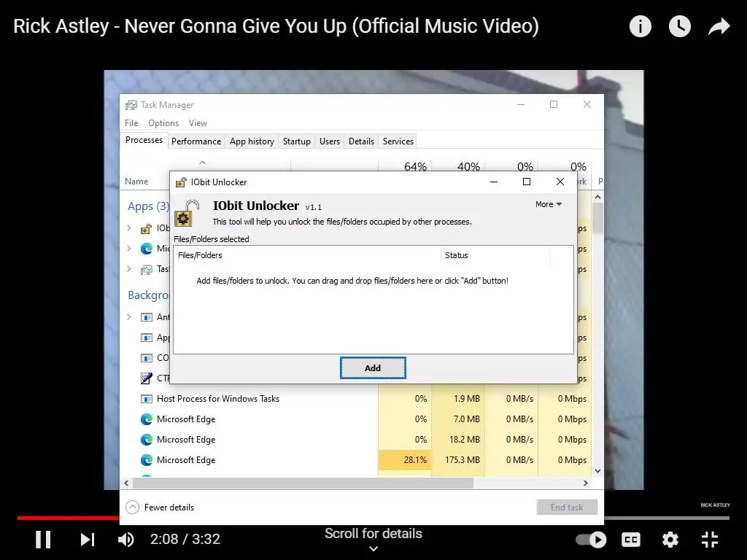Click the YouTube info card icon
Image resolution: width=747 pixels, height=560 pixels.
click(640, 26)
